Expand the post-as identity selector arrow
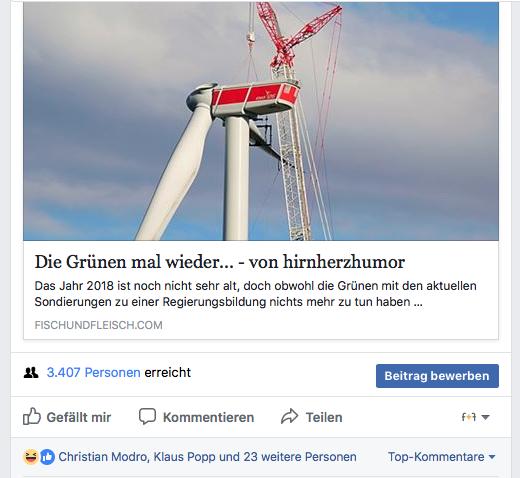The height and width of the screenshot is (478, 520). [485, 417]
